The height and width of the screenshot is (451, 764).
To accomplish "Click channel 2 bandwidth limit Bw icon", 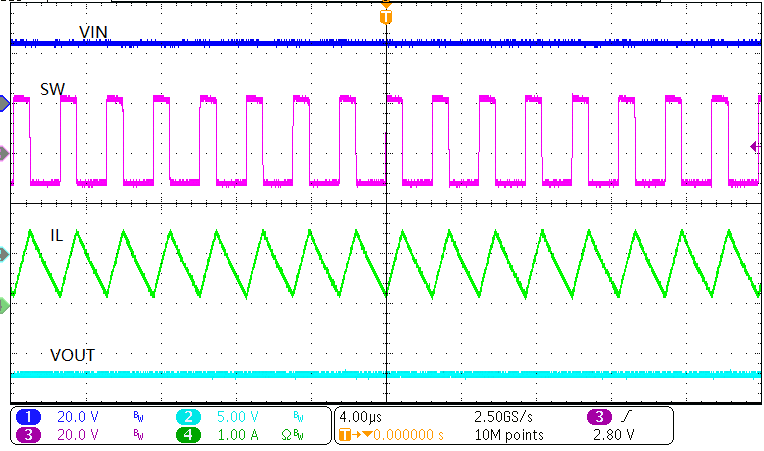I will pos(298,417).
